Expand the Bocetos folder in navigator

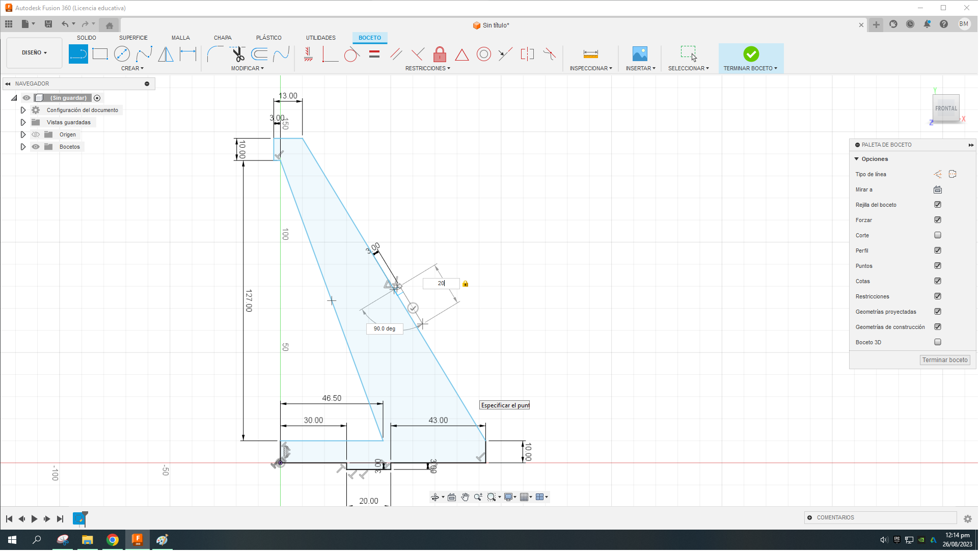point(23,147)
